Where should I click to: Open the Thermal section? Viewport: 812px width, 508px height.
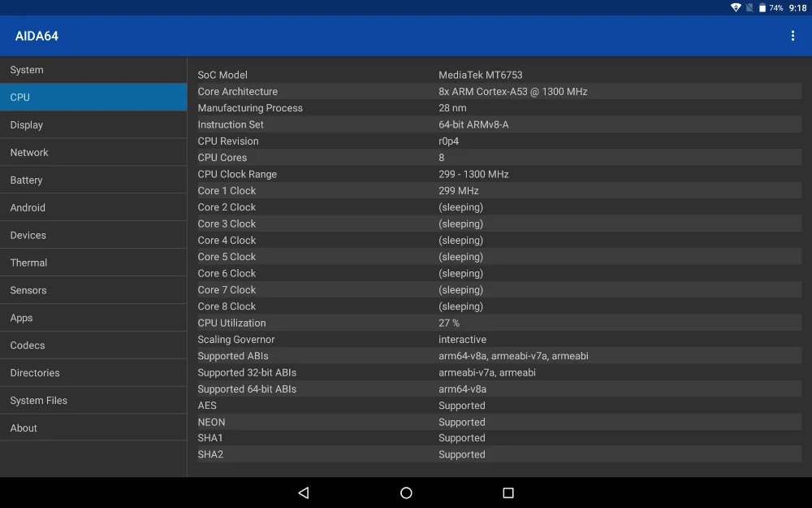[x=93, y=263]
